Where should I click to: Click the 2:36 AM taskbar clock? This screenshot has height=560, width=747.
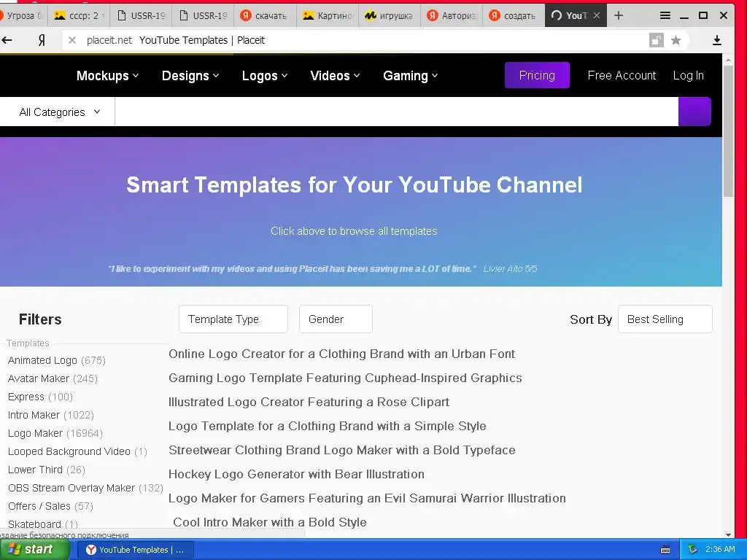pyautogui.click(x=720, y=550)
